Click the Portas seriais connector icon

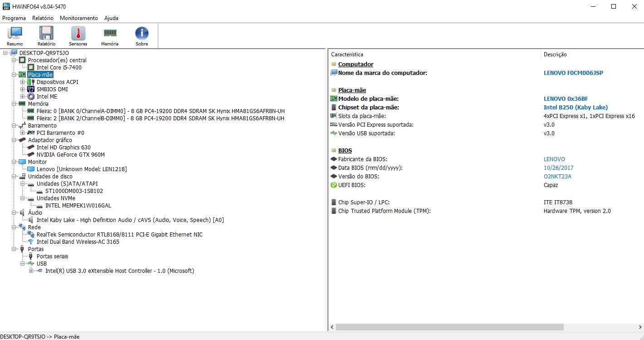pos(31,256)
